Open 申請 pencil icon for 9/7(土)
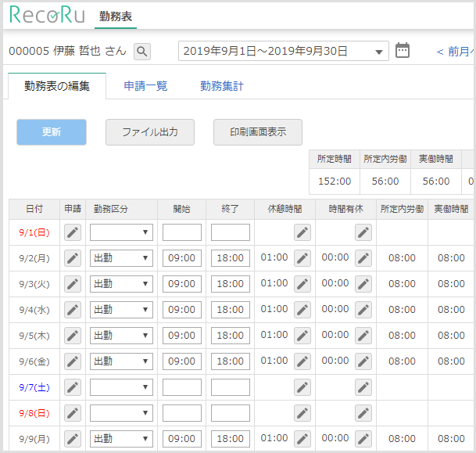 pos(73,387)
